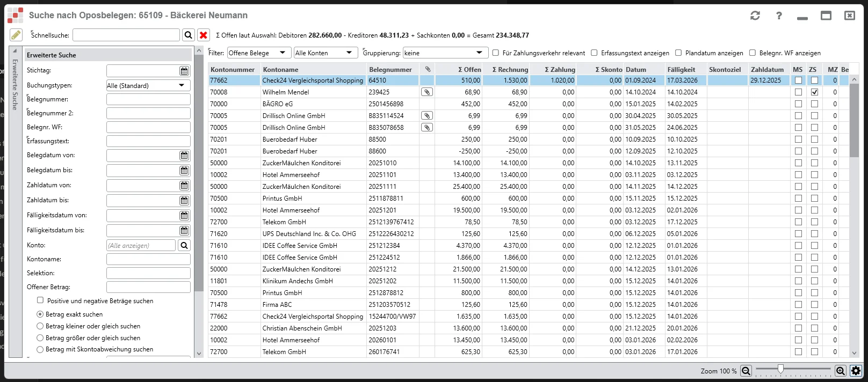The width and height of the screenshot is (868, 382).
Task: Enable Für Zahlungsverkehr relevant checkbox
Action: click(496, 53)
